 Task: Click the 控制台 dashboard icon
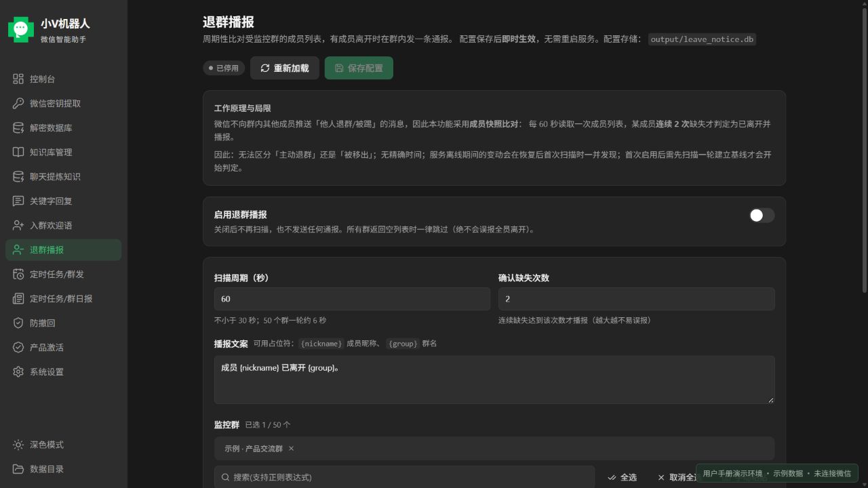(x=18, y=79)
